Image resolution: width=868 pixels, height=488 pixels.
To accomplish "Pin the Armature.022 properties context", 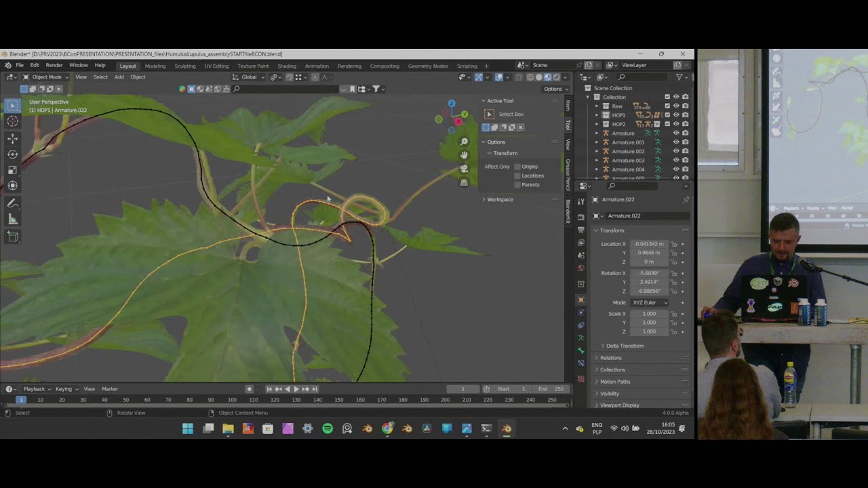I will coord(686,199).
